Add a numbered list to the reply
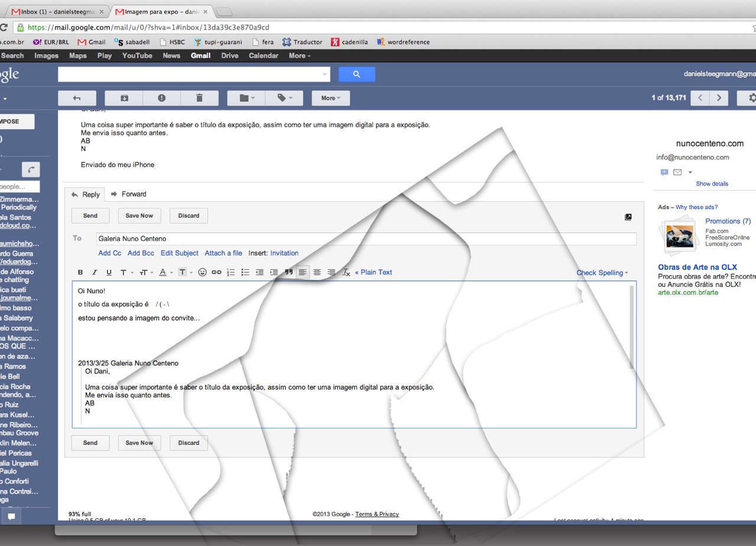The width and height of the screenshot is (756, 546). click(x=231, y=272)
